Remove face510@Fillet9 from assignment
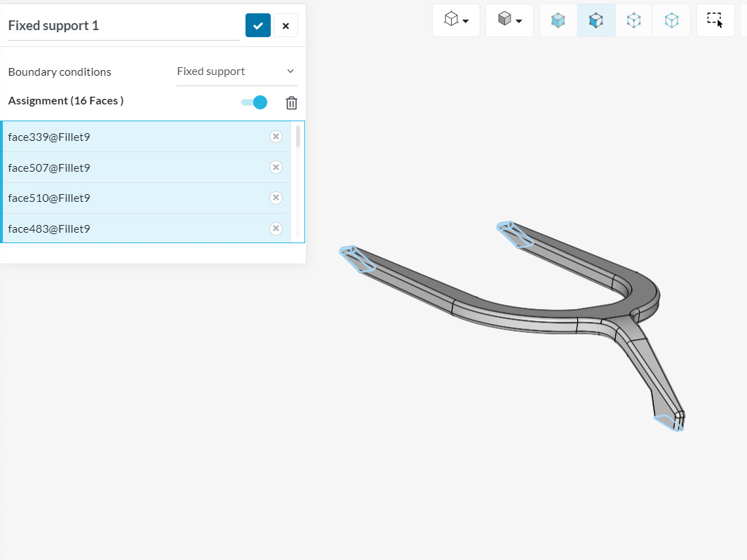 [x=276, y=198]
